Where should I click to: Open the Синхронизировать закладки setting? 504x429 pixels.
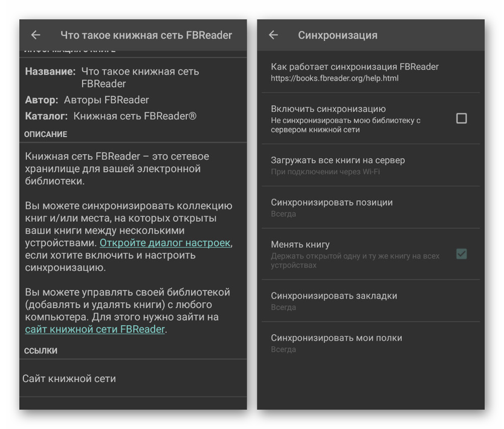click(334, 300)
